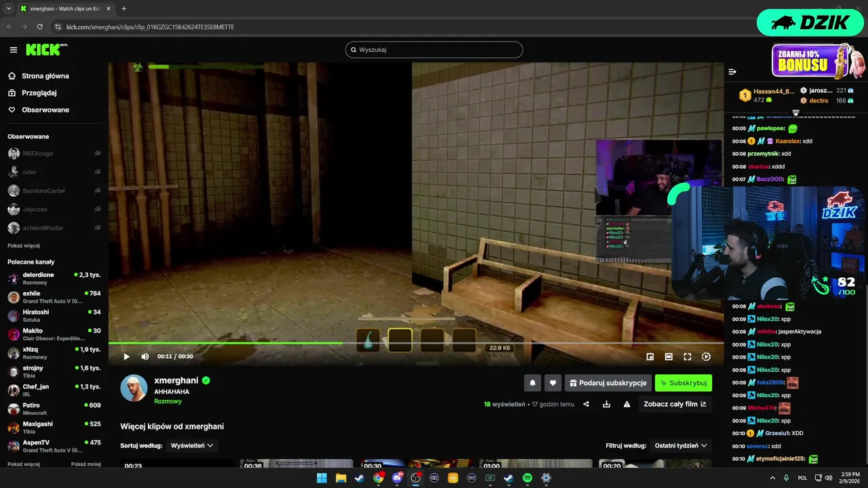
Task: Click Hassan44_8 top gifter entry
Action: [767, 95]
